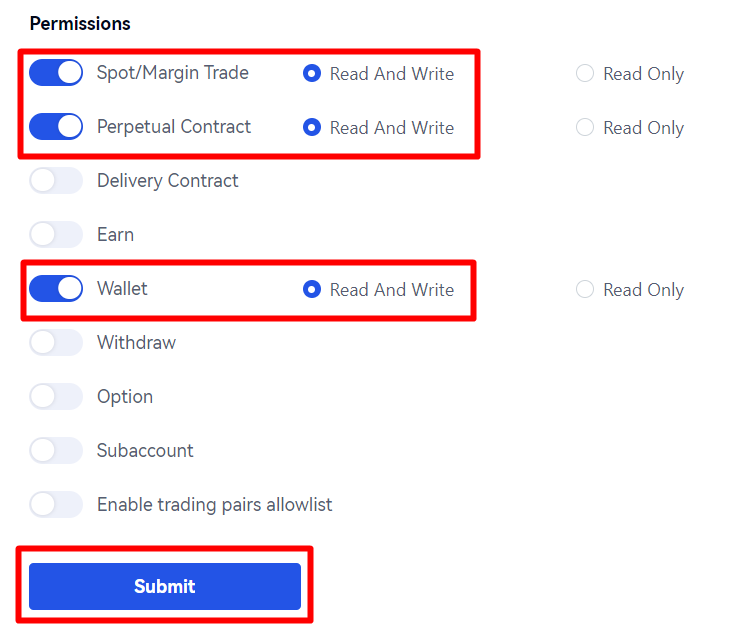Click the 'Delivery Contract' label text
This screenshot has width=739, height=634.
click(x=167, y=181)
